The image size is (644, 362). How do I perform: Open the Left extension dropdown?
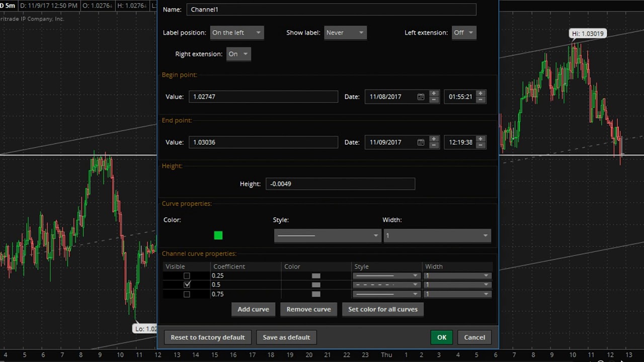click(463, 33)
